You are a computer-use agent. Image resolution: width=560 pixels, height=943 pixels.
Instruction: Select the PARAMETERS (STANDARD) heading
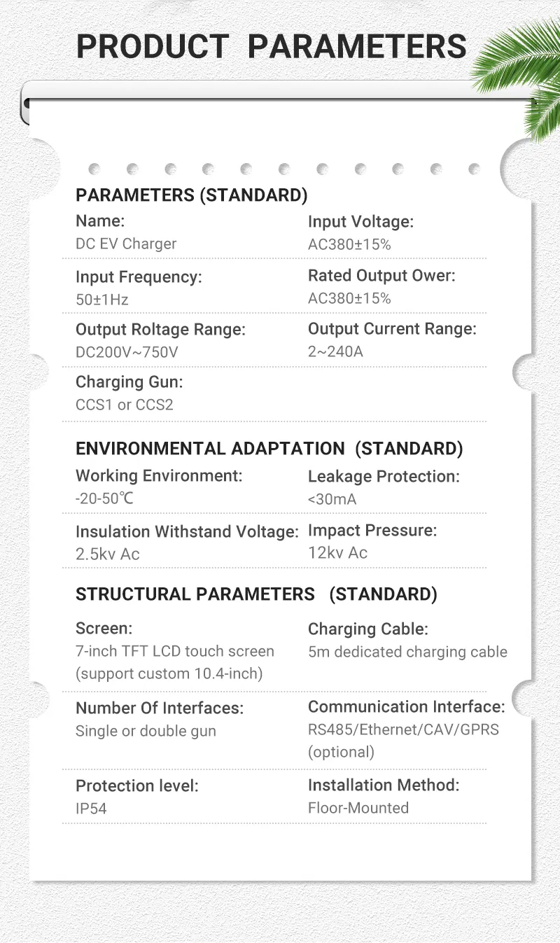pyautogui.click(x=191, y=195)
